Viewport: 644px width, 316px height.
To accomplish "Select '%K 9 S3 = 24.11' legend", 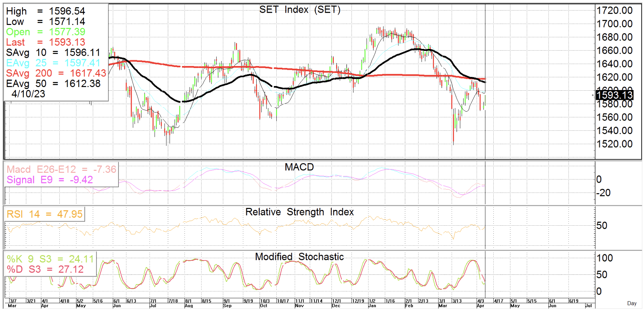I will (x=50, y=259).
